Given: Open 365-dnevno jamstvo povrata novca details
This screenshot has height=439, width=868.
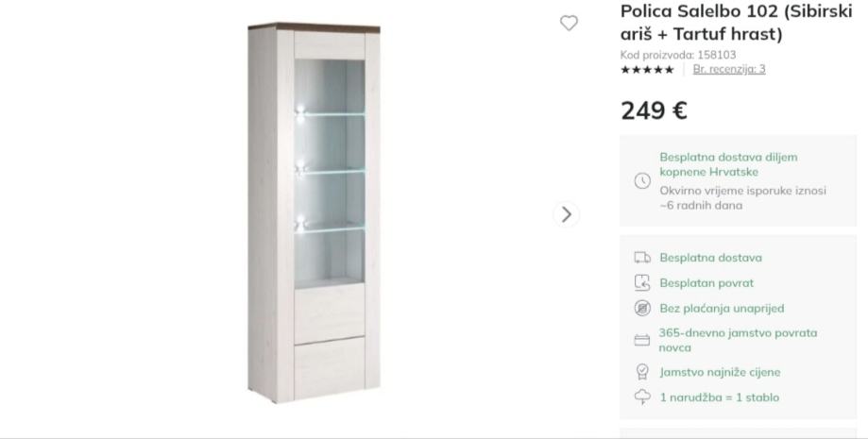Looking at the screenshot, I should [x=738, y=340].
